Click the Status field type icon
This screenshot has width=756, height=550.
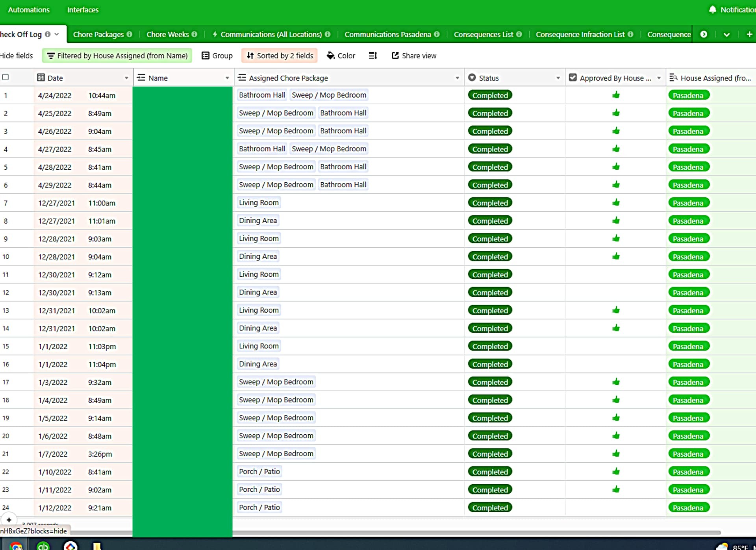click(472, 78)
